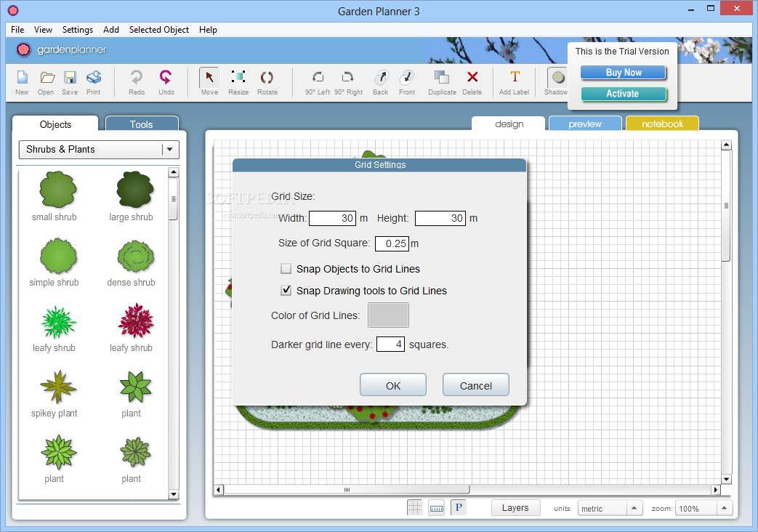
Task: Open the File menu
Action: (17, 30)
